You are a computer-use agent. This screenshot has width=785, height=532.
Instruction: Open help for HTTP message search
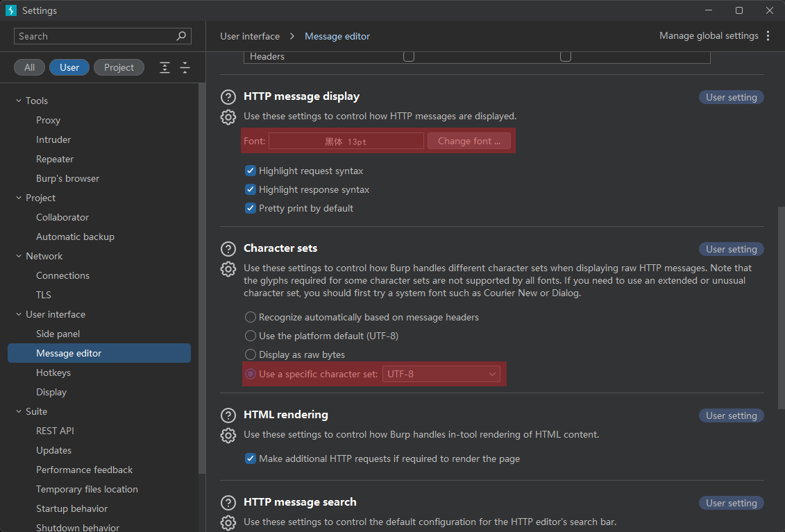228,502
